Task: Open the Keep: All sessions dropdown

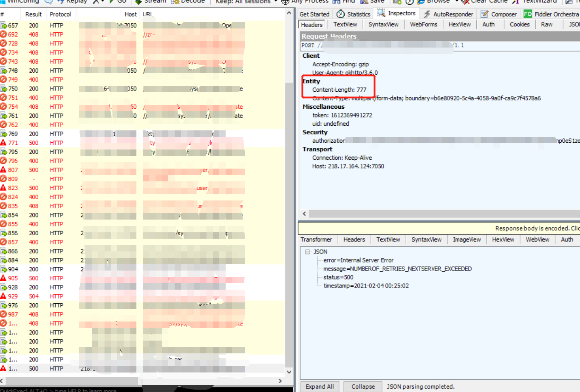Action: (244, 2)
